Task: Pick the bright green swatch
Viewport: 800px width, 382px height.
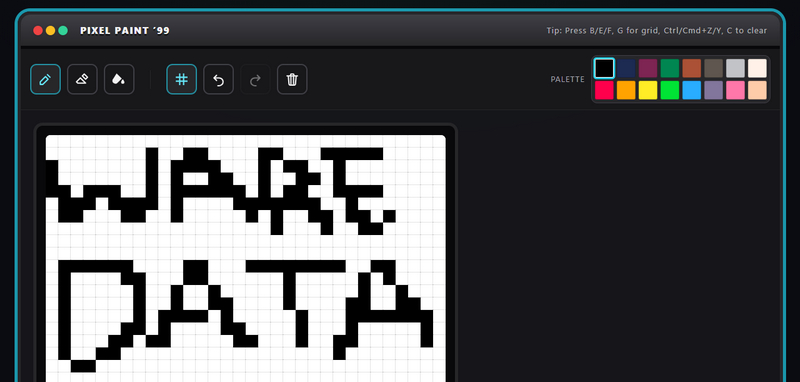Action: (670, 90)
